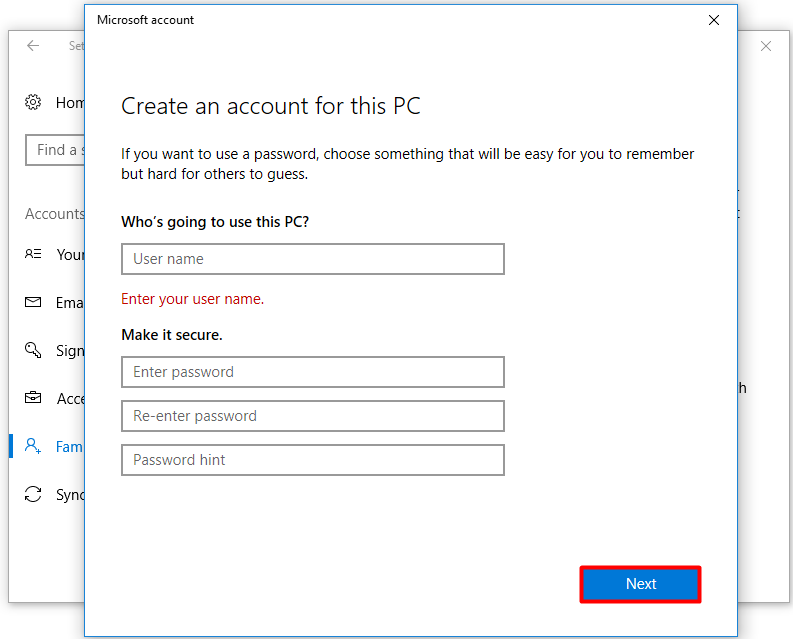The height and width of the screenshot is (639, 793).
Task: Focus the Password hint field
Action: point(313,460)
